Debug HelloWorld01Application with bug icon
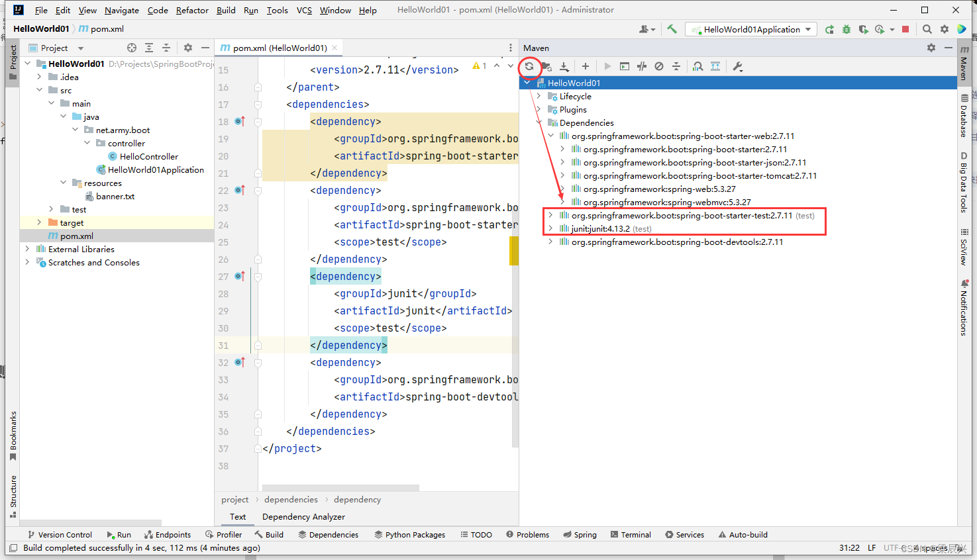 [x=847, y=29]
